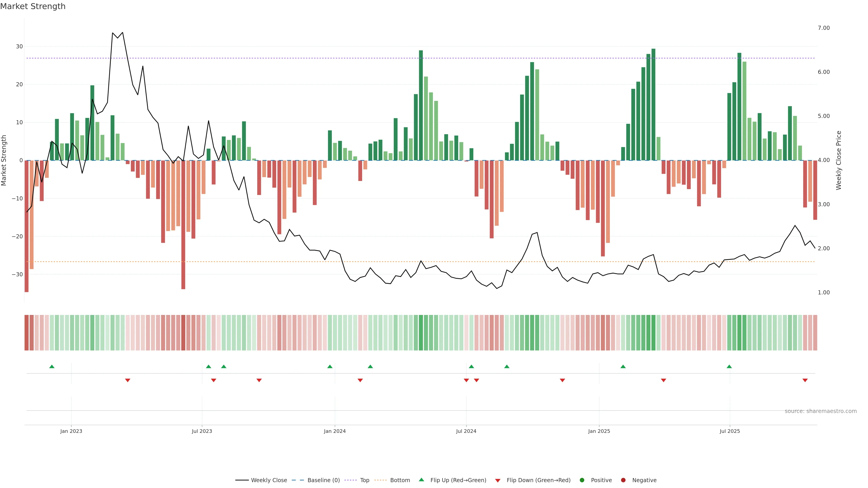Click the Jul 2024 x-axis label
The width and height of the screenshot is (868, 488).
466,431
